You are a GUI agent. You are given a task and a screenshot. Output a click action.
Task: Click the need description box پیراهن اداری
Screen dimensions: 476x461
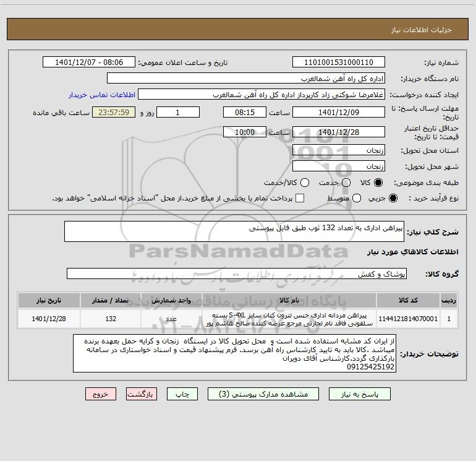pyautogui.click(x=234, y=231)
